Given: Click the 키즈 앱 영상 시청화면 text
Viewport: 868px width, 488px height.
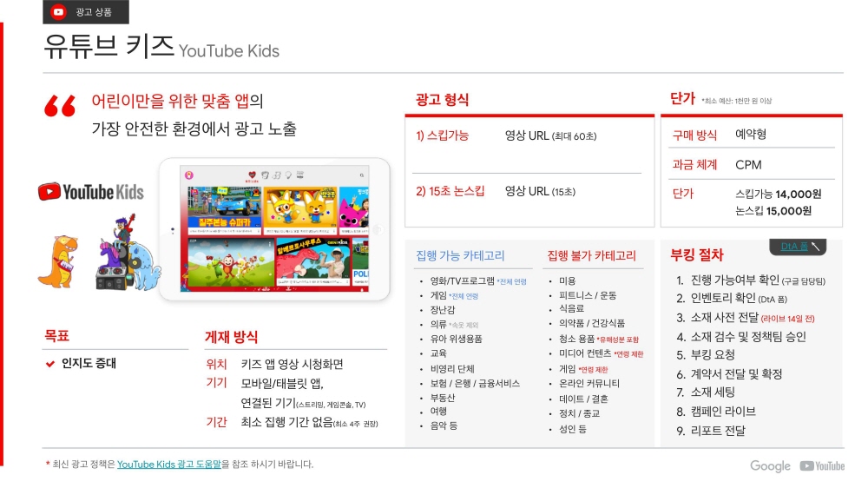Looking at the screenshot, I should tap(292, 365).
